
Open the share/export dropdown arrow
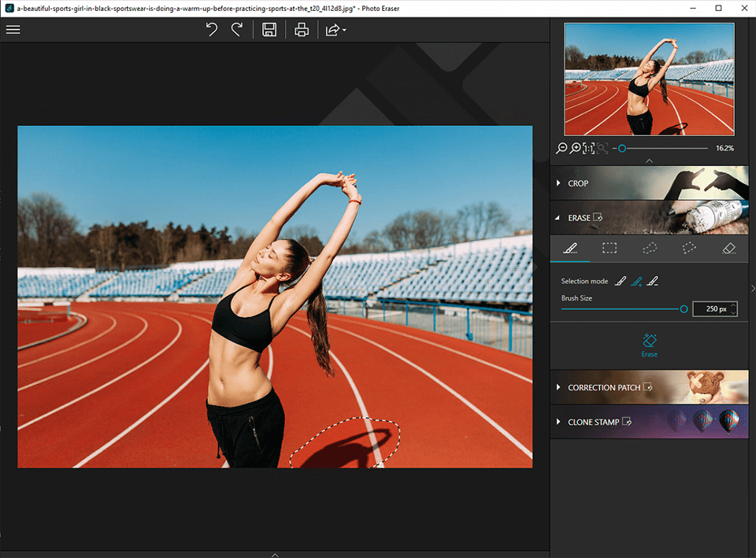click(344, 31)
